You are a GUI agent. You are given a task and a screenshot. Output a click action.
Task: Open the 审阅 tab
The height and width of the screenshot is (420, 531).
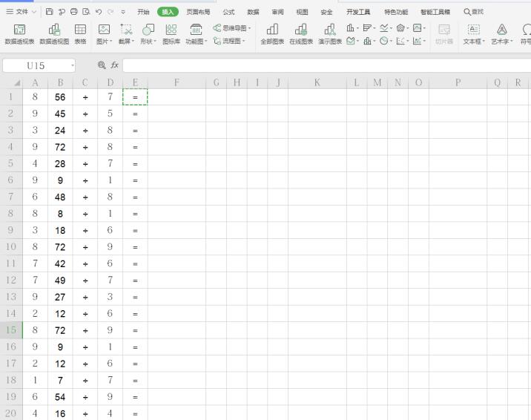pos(277,12)
